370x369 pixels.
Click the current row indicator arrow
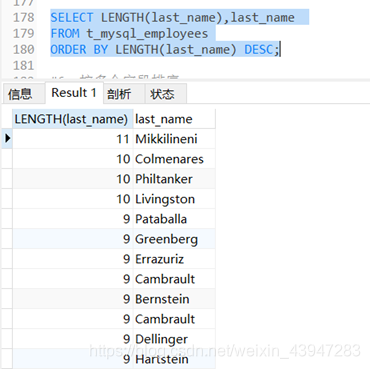7,138
